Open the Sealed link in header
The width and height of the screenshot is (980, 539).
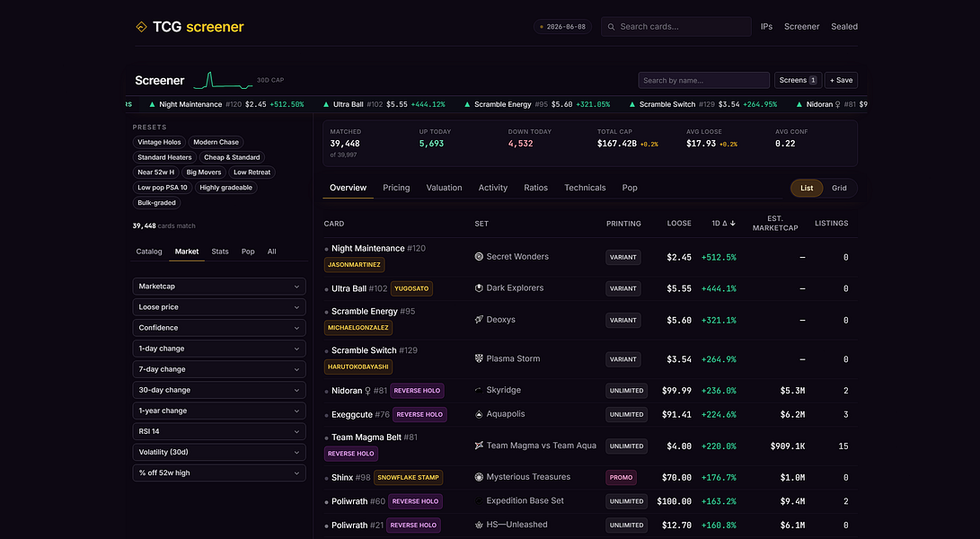[843, 27]
